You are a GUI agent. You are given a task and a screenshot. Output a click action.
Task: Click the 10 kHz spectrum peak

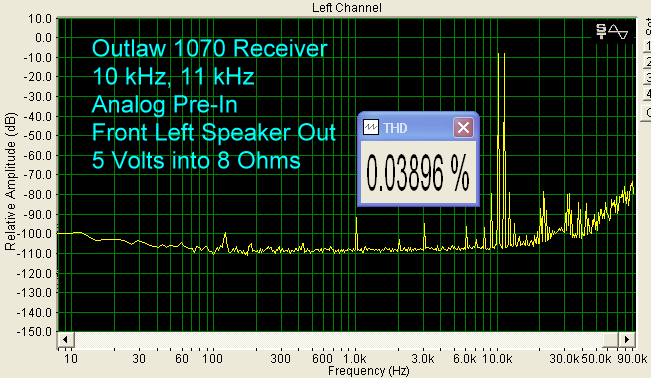point(498,150)
